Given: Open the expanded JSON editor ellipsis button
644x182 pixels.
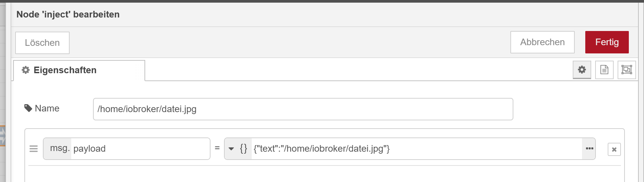Looking at the screenshot, I should (589, 149).
